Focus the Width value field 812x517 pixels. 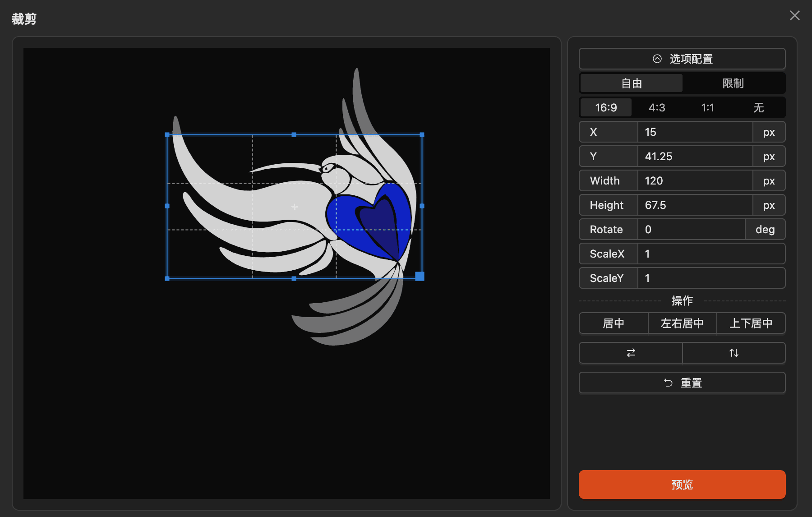[x=695, y=180]
